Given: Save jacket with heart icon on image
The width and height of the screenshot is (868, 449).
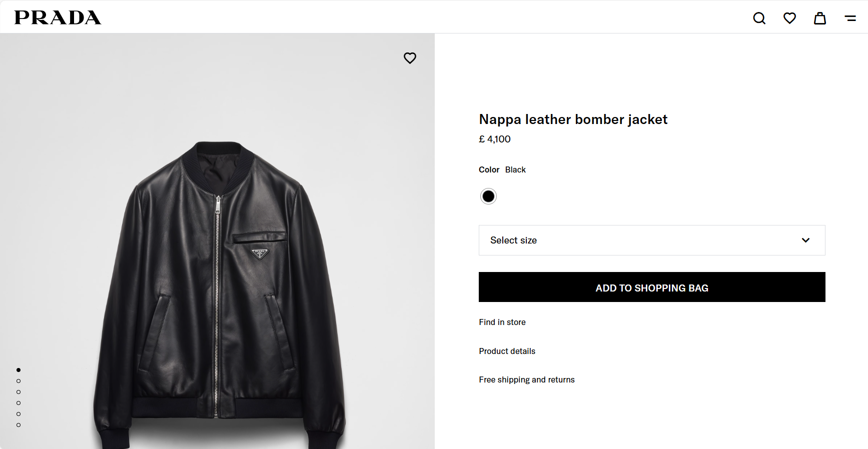Looking at the screenshot, I should (410, 58).
